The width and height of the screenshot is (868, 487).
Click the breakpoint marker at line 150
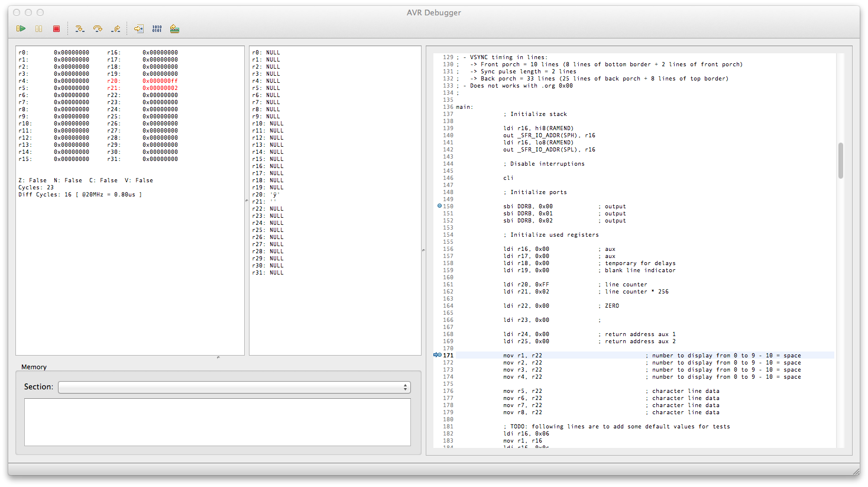pyautogui.click(x=439, y=206)
